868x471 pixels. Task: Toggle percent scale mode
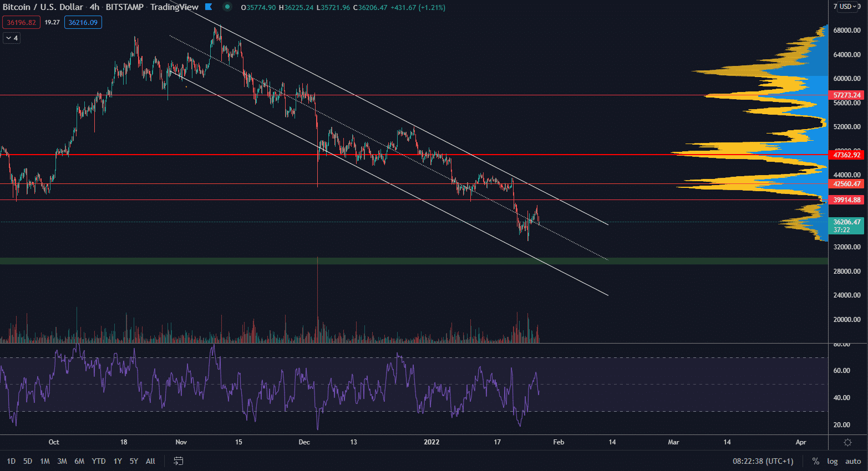pyautogui.click(x=815, y=461)
